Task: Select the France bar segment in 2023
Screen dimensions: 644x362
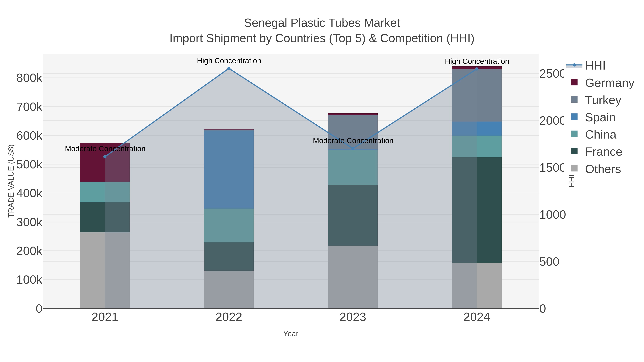Action: tap(353, 215)
